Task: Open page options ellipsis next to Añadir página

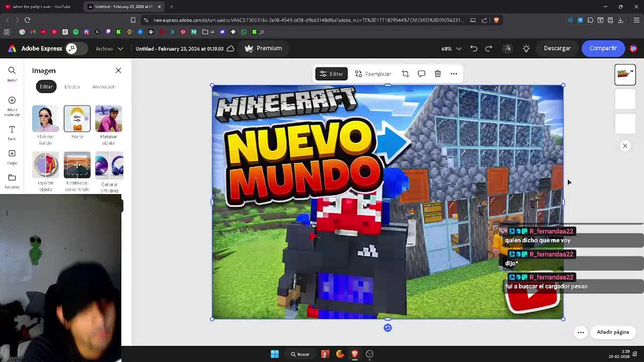Action: click(x=581, y=332)
